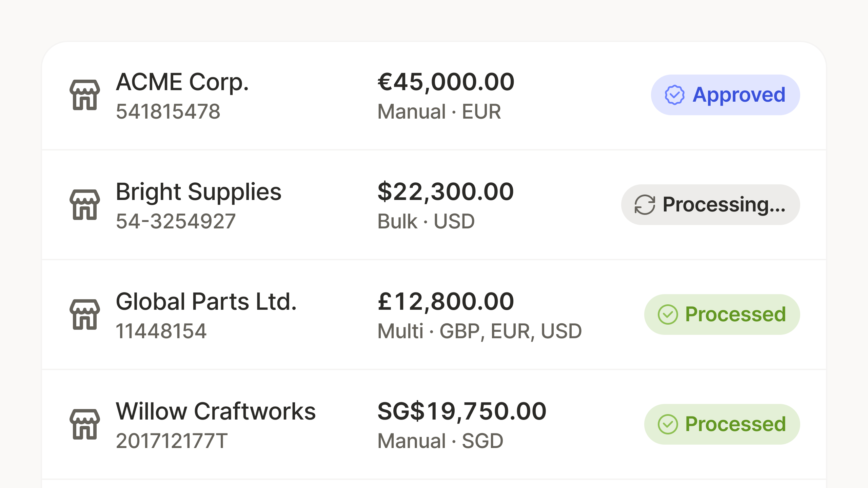Open the Bright Supplies vendor name
868x488 pixels.
click(x=198, y=192)
